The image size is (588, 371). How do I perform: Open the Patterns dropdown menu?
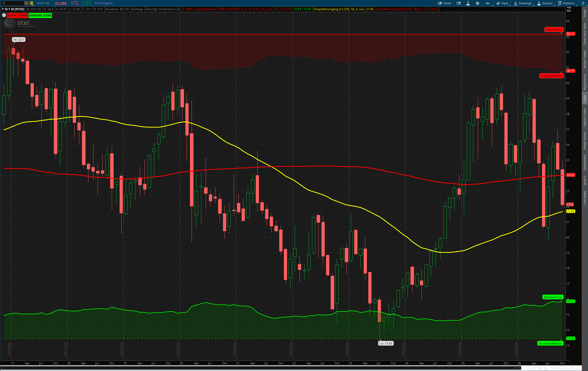(566, 3)
